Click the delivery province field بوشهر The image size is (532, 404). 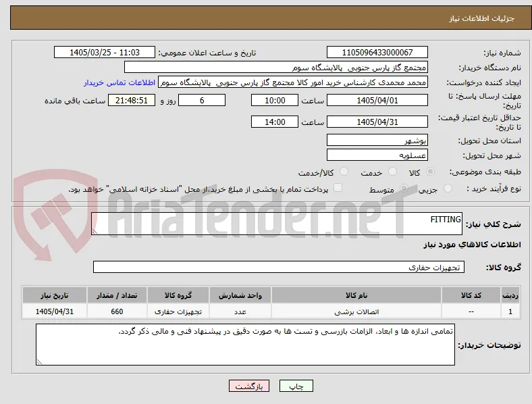(x=377, y=140)
